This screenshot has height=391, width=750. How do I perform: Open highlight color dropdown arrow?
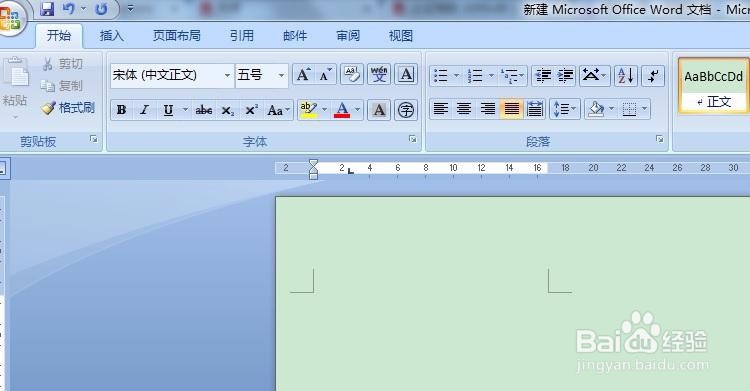coord(324,110)
